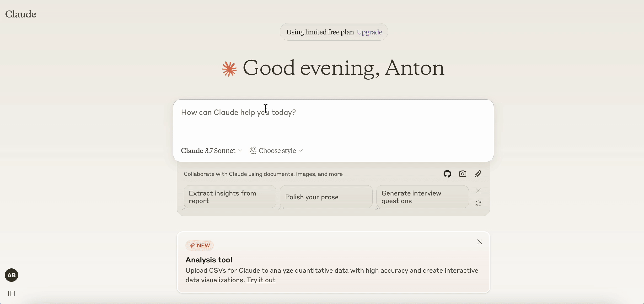Click the Analysis tool NEW badge icon
This screenshot has height=304, width=644.
[191, 245]
